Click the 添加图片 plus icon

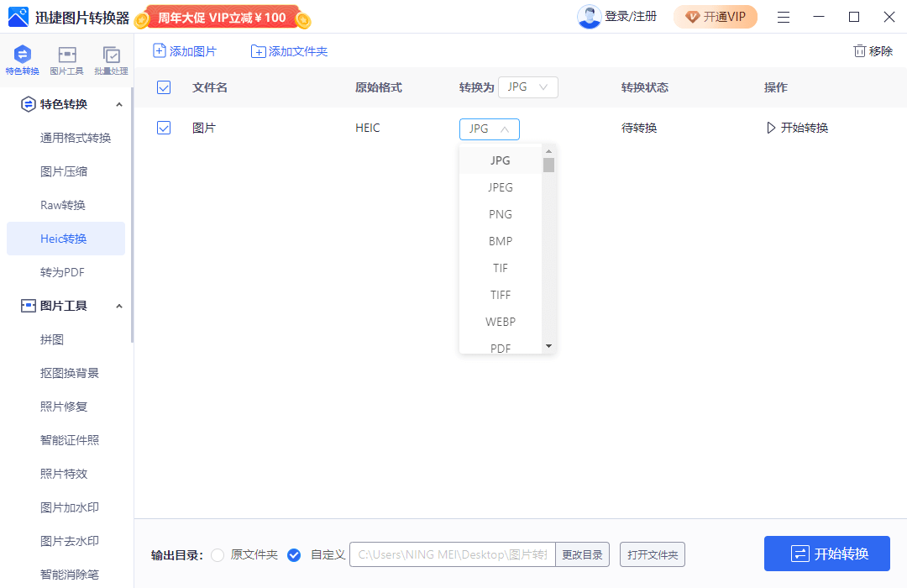(x=159, y=51)
